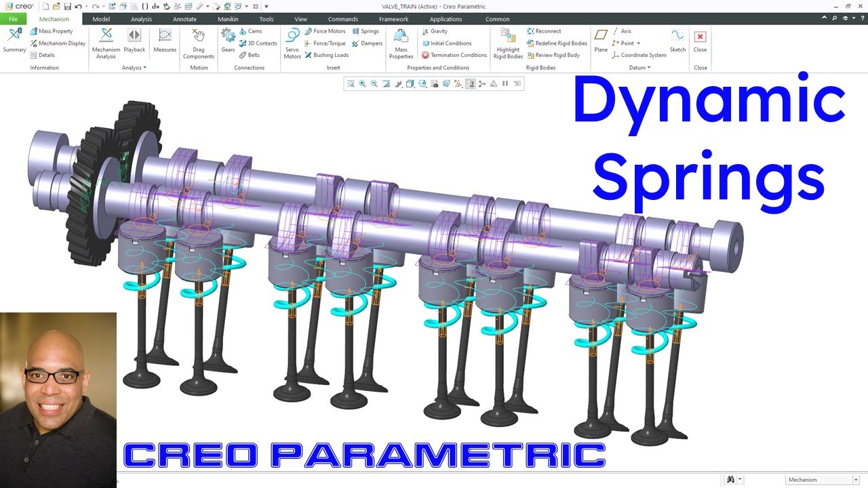868x488 pixels.
Task: Create a Gears connection
Action: tap(228, 41)
